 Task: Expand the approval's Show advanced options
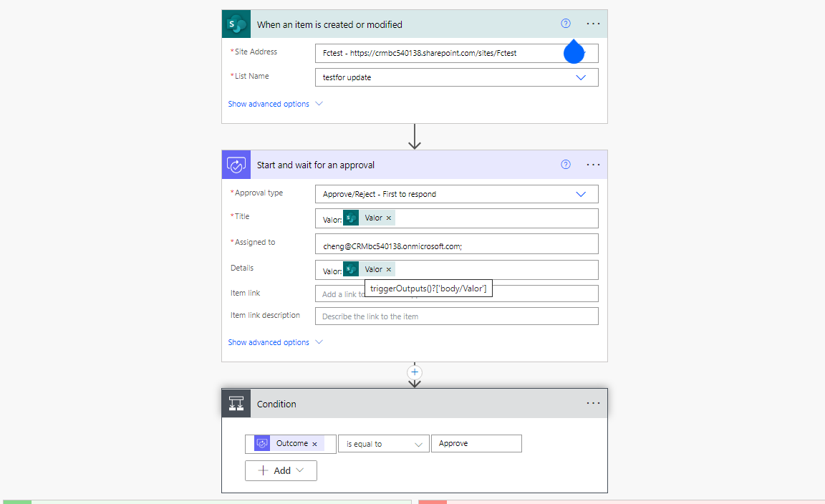tap(275, 342)
